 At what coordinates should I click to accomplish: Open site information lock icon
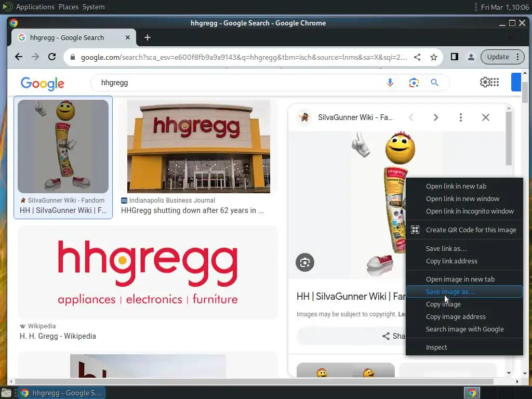pyautogui.click(x=72, y=57)
